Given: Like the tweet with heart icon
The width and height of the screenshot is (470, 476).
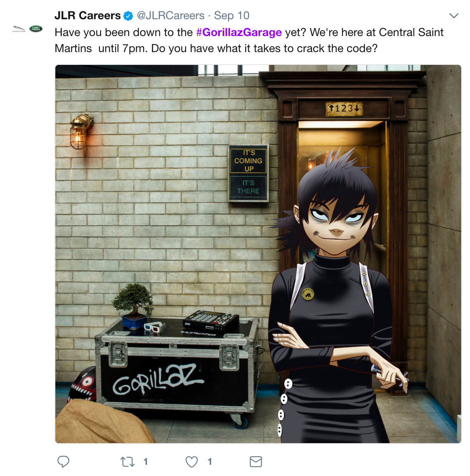Looking at the screenshot, I should click(192, 462).
